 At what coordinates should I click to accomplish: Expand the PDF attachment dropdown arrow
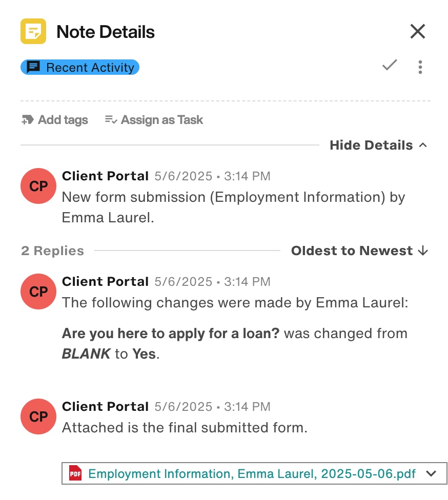(x=431, y=473)
